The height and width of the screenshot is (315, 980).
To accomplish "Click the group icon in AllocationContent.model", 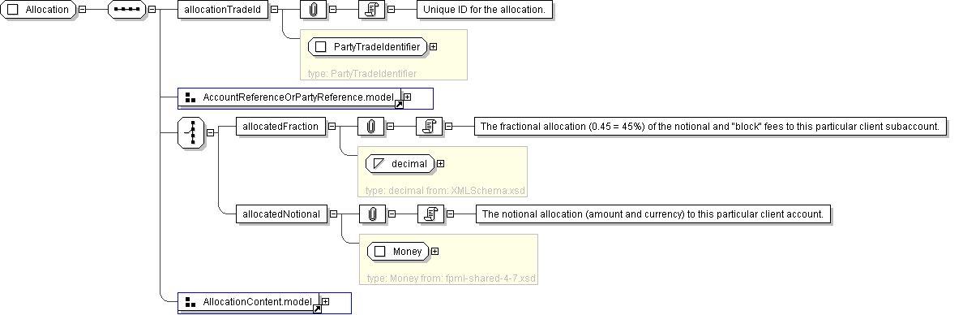I will [x=190, y=302].
